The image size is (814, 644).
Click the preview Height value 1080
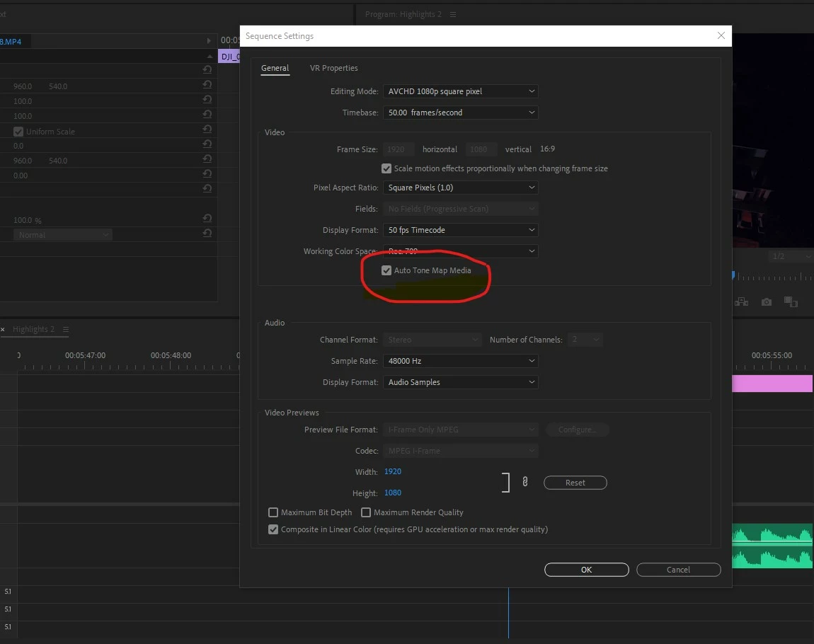tap(392, 493)
